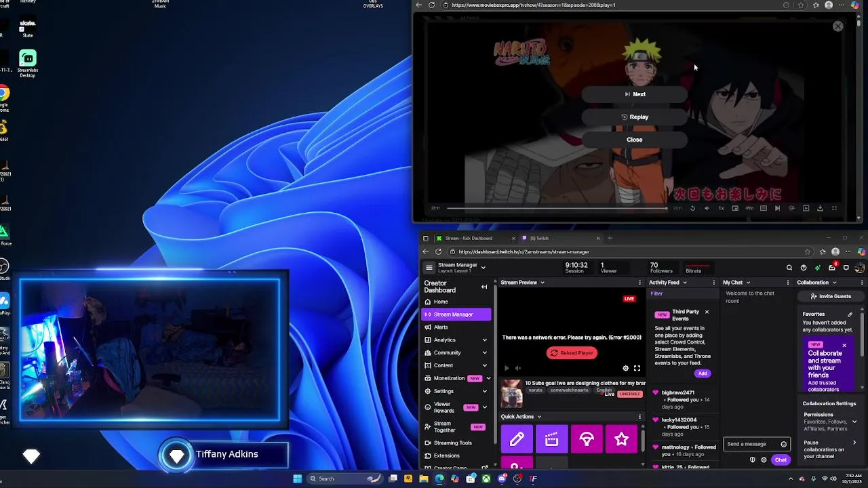Viewport: 868px width, 488px height.
Task: Expand the Analytics sidebar section
Action: (484, 340)
